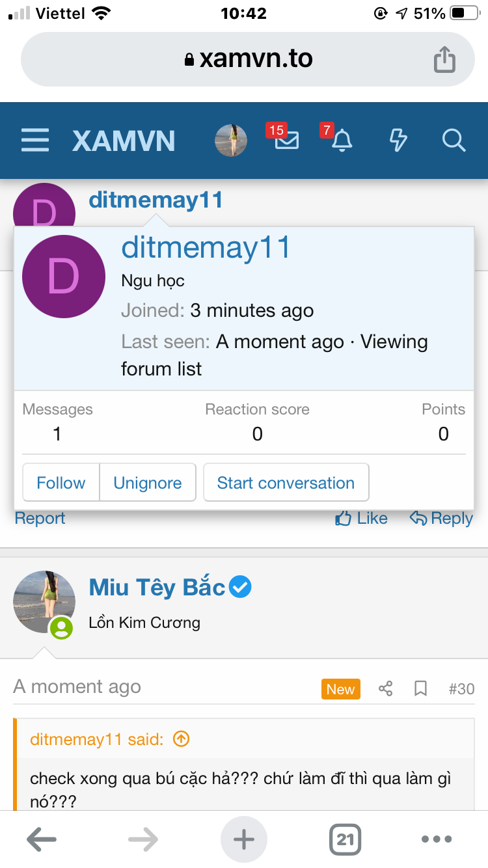The width and height of the screenshot is (488, 868).
Task: Open a new browser tab with plus
Action: point(244,839)
